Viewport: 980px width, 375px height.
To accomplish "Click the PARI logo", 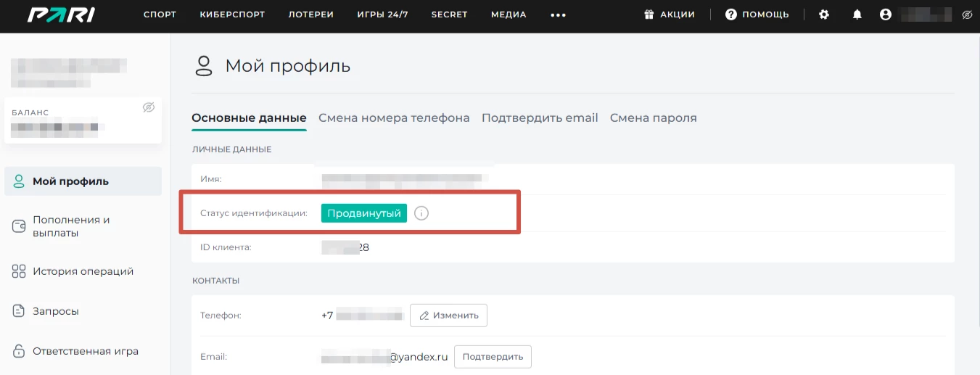I will (x=60, y=15).
